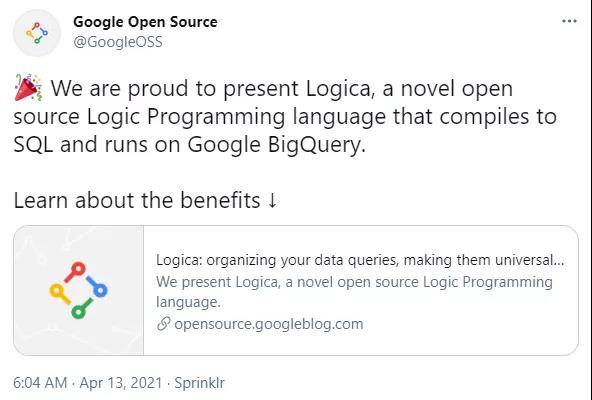Click the chain link icon beside domain
This screenshot has height=400, width=592.
[163, 324]
